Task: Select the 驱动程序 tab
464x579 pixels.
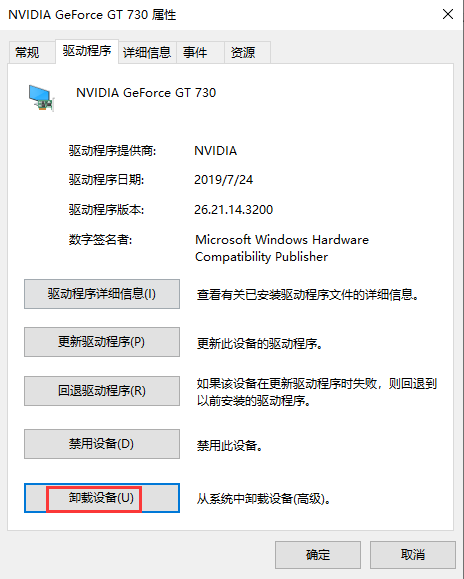Action: [87, 51]
